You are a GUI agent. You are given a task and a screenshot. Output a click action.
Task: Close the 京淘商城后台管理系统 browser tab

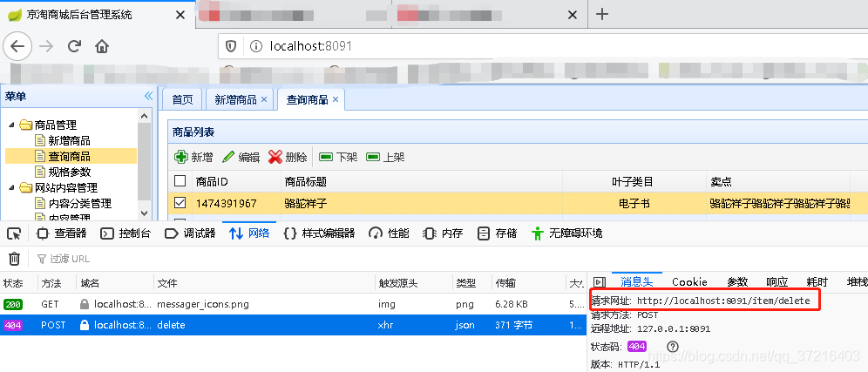(180, 15)
